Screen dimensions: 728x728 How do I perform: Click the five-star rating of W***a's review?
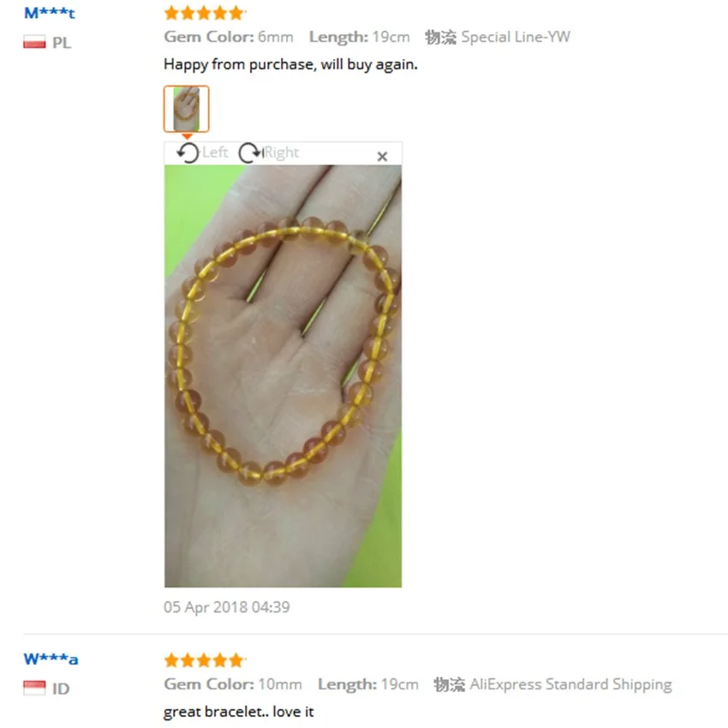pyautogui.click(x=205, y=659)
